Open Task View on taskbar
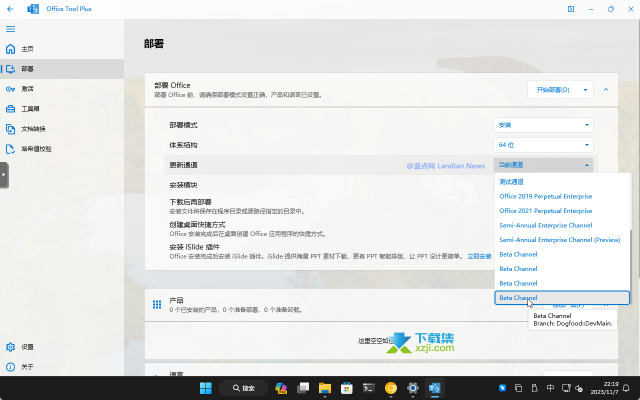640x400 pixels. (x=303, y=388)
